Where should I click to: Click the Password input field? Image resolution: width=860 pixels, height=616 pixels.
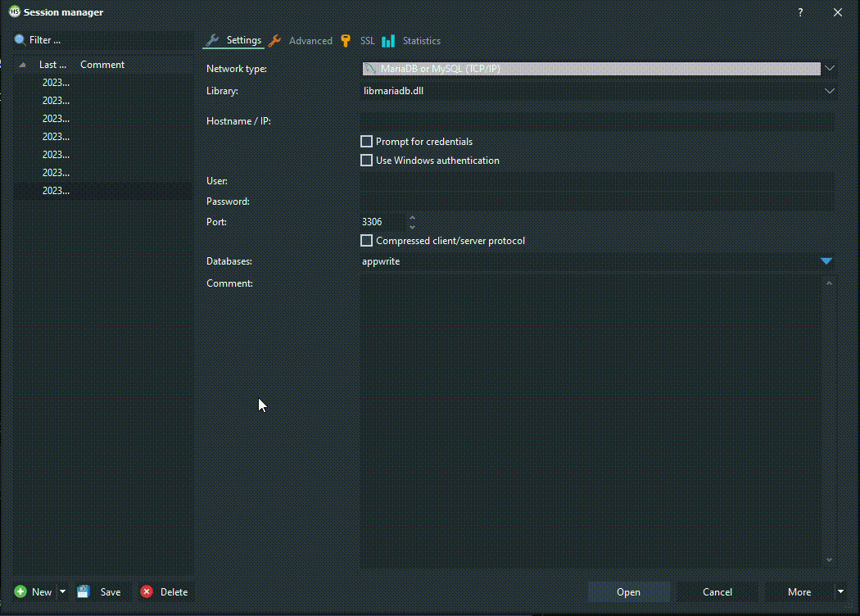[597, 202]
